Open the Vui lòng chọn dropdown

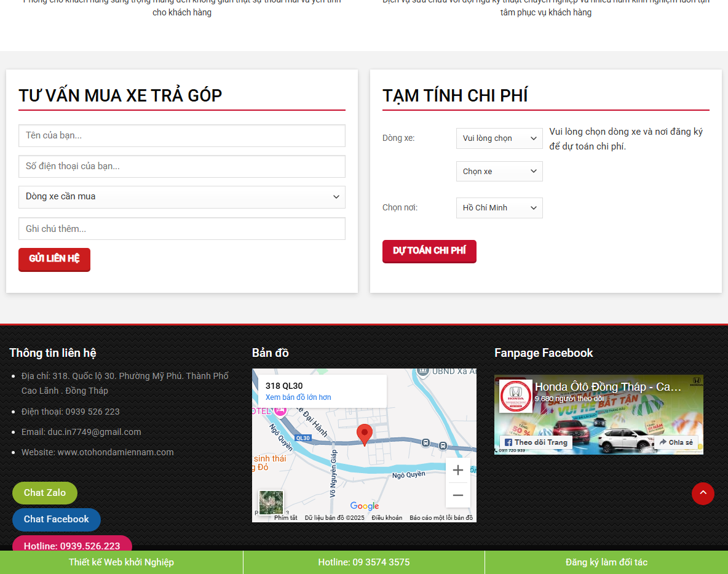pos(499,138)
